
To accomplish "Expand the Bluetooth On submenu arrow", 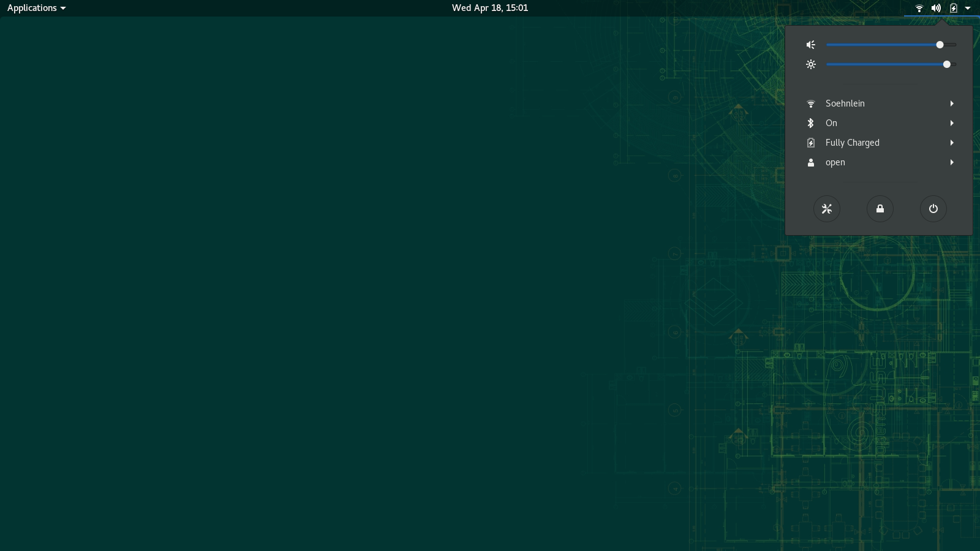I will [x=952, y=123].
